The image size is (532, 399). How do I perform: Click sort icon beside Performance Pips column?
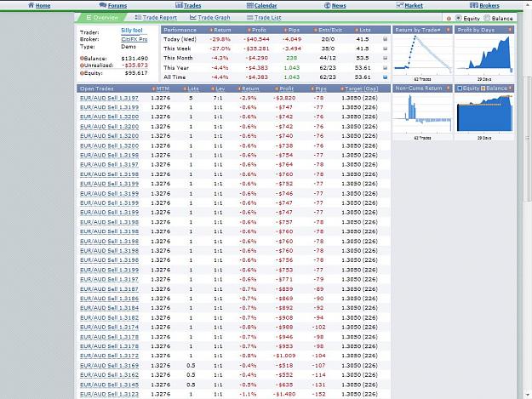click(286, 30)
